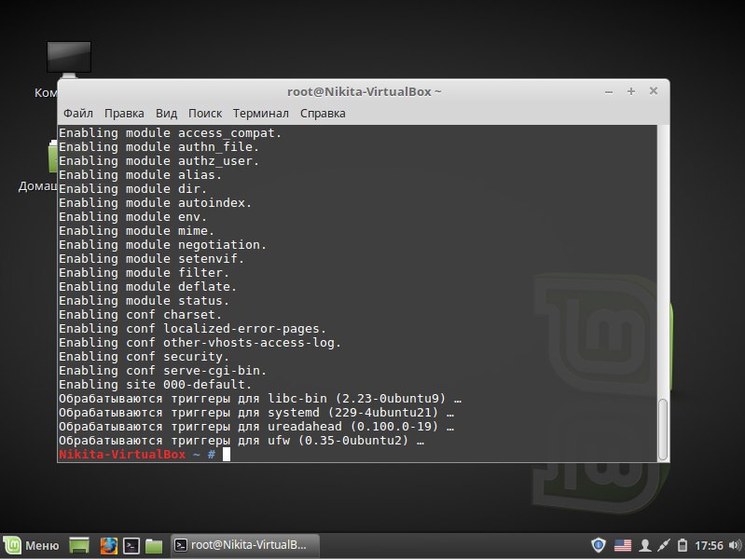This screenshot has height=560, width=745.
Task: Click the Home folder desktop icon
Action: tap(52, 157)
